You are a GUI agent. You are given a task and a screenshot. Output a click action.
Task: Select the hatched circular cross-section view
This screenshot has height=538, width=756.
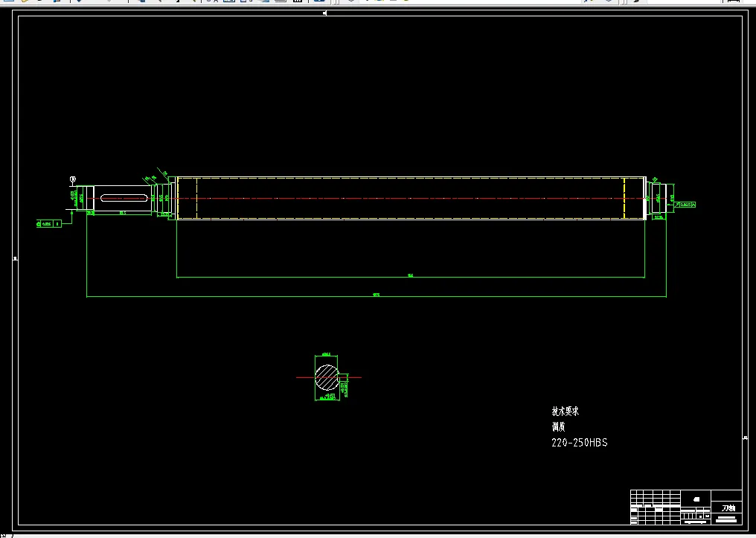pyautogui.click(x=327, y=377)
